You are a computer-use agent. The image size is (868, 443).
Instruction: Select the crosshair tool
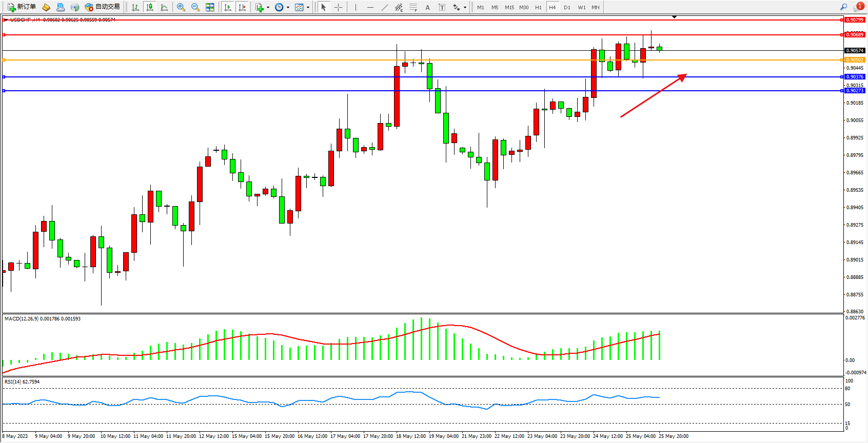[338, 7]
